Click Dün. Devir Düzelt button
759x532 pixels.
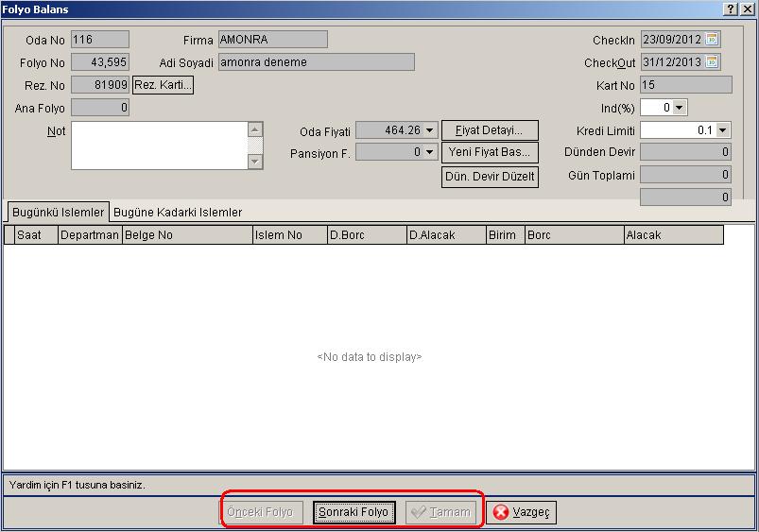point(490,176)
